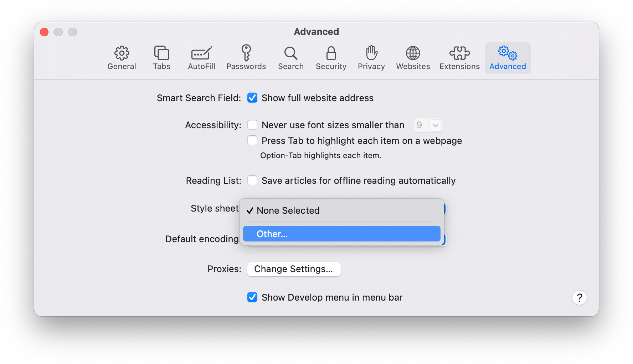Open the Security preferences pane
The width and height of the screenshot is (633, 364).
(x=331, y=58)
